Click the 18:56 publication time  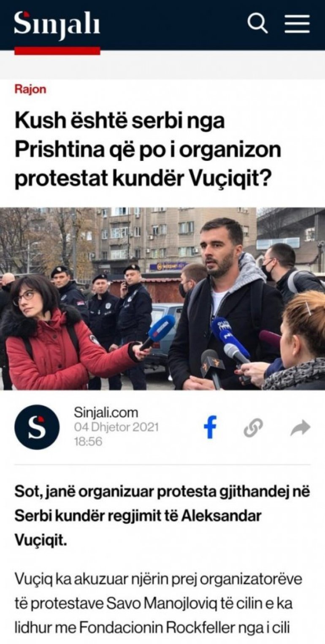click(88, 441)
